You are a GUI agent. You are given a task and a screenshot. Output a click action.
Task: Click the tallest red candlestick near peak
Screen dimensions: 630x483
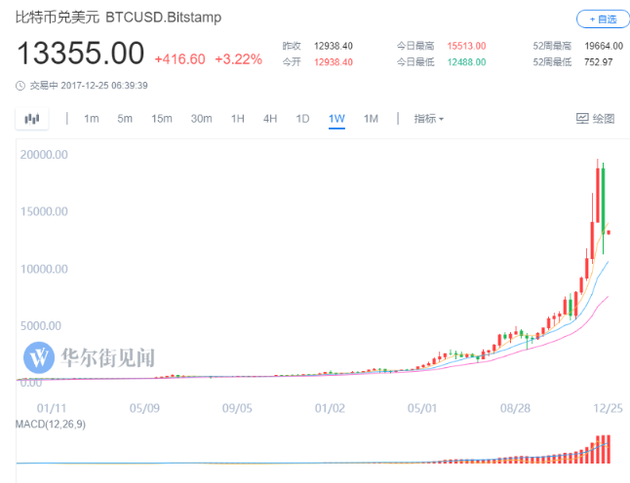click(598, 193)
